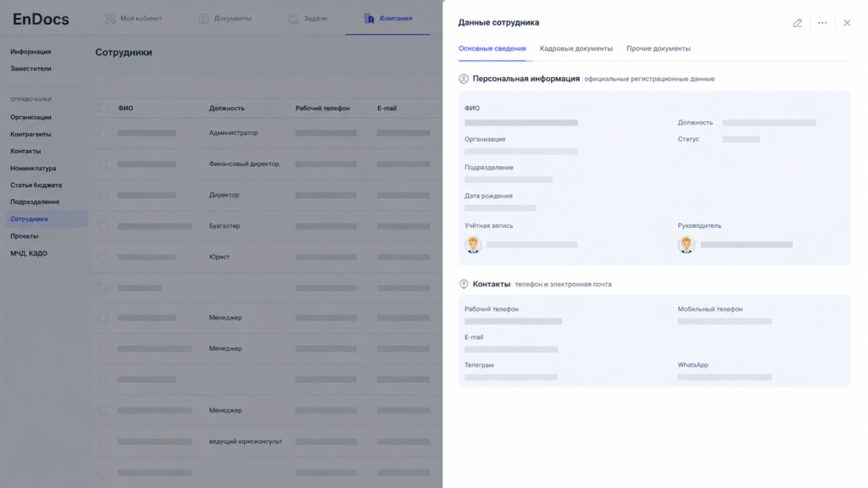868x488 pixels.
Task: Open Организации in sidebar
Action: pyautogui.click(x=31, y=117)
